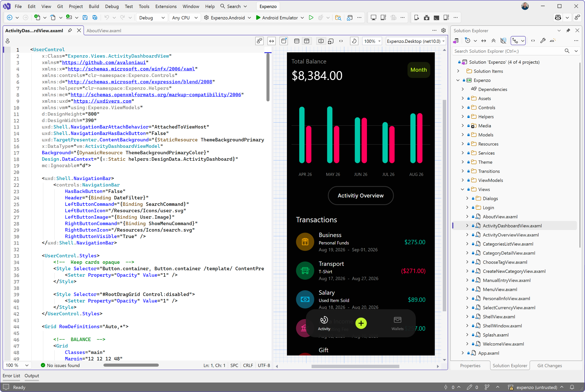Open Properties wrench icon in Solution Explorer
The width and height of the screenshot is (585, 392).
coord(543,41)
